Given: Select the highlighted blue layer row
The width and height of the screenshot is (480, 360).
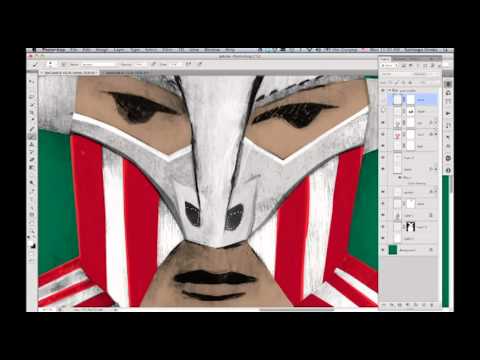Looking at the screenshot, I should coord(413,99).
